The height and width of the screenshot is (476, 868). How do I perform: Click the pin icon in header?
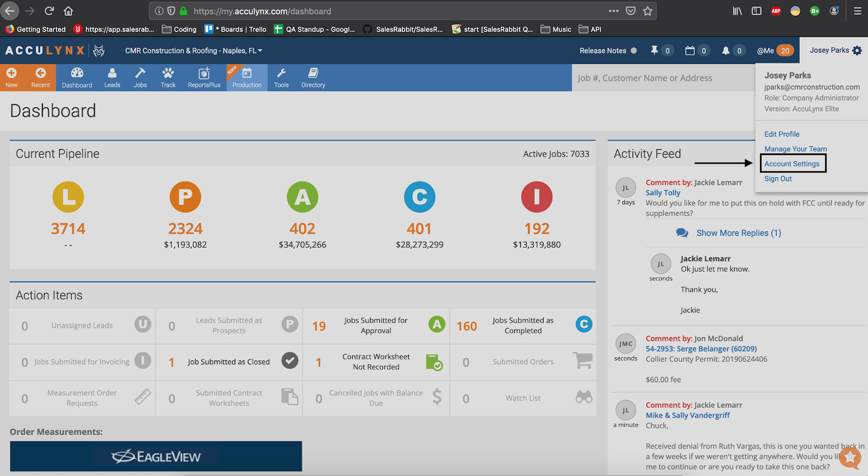[x=654, y=50]
